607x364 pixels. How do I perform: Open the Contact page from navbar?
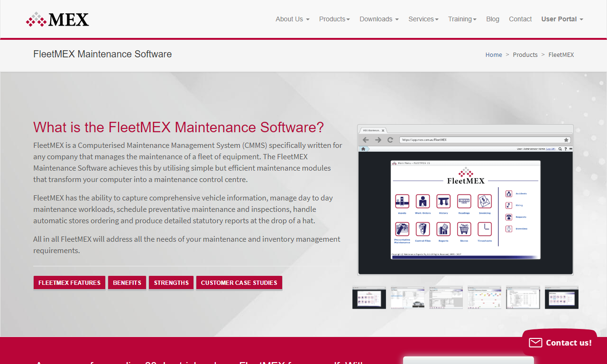[x=520, y=19]
